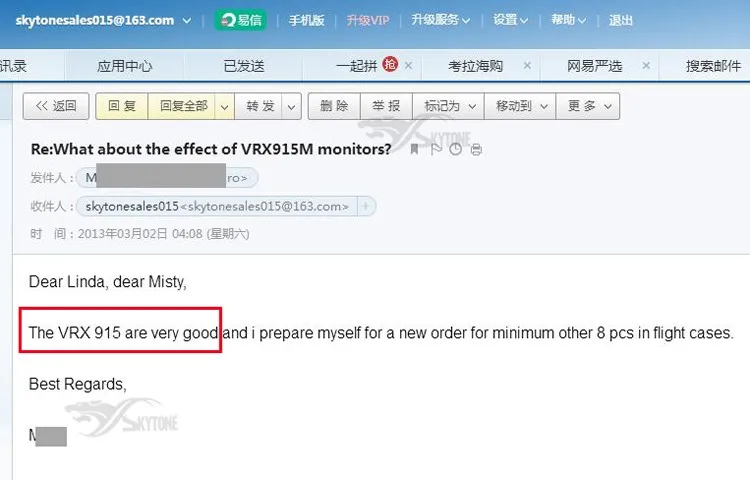750x480 pixels.
Task: Close the 考拉海购 tab
Action: 527,65
